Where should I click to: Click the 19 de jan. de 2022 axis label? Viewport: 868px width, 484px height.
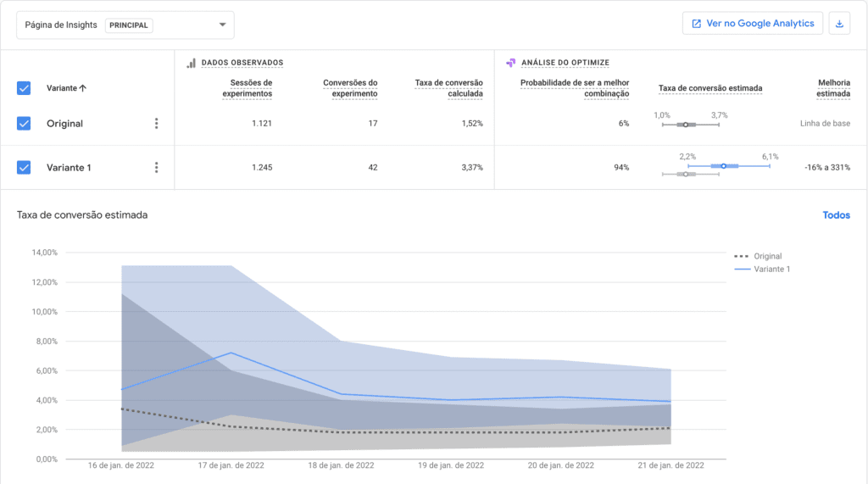(x=451, y=465)
